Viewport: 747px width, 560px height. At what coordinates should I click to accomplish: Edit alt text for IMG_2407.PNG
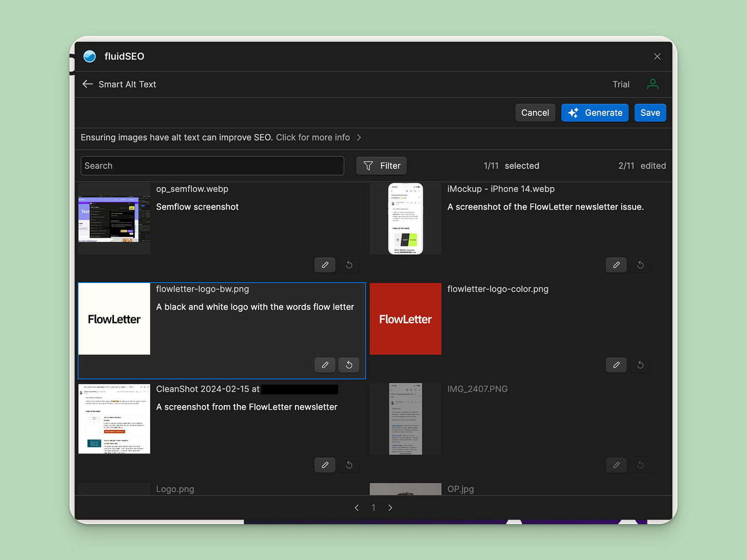point(616,465)
